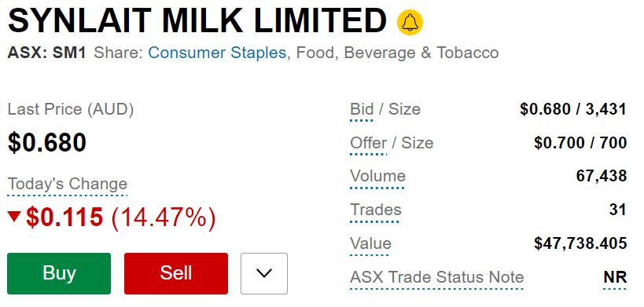Click the bid value $0.680 / 3,431
The height and width of the screenshot is (307, 644).
[573, 109]
